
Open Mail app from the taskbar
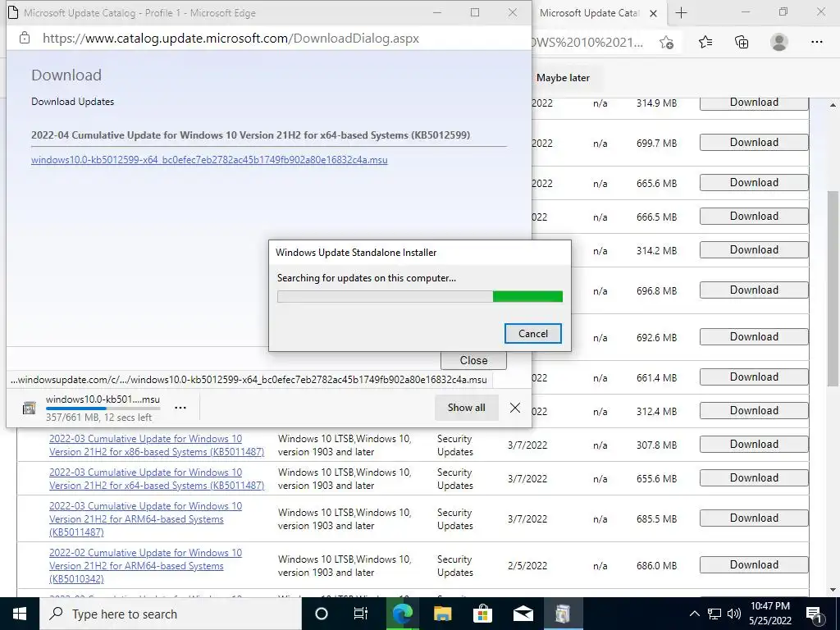pos(523,614)
